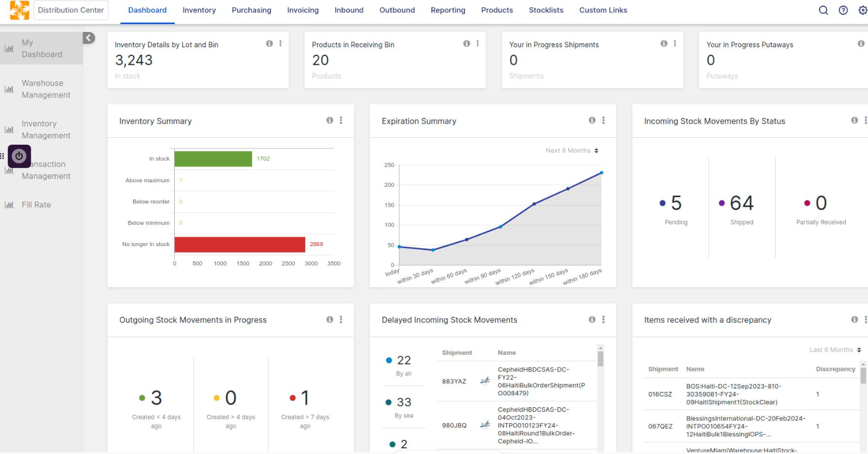The width and height of the screenshot is (868, 454).
Task: Click the Delayed Incoming Stock Movements scrollbar
Action: point(600,358)
